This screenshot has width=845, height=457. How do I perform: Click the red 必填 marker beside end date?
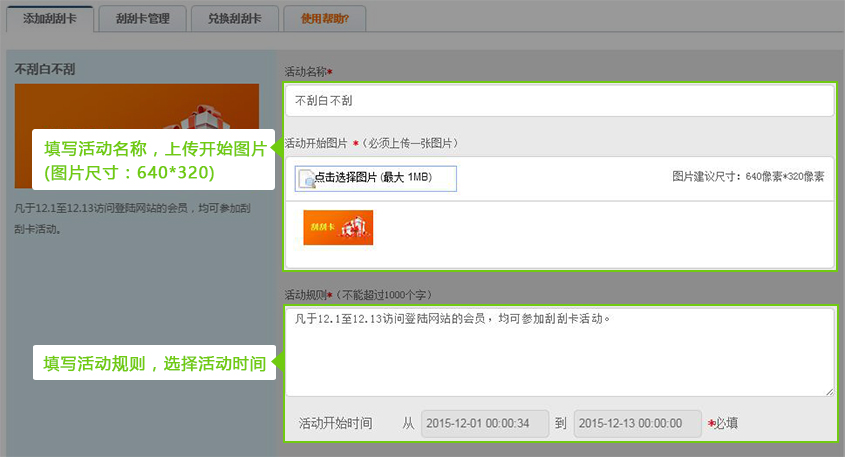pos(723,424)
